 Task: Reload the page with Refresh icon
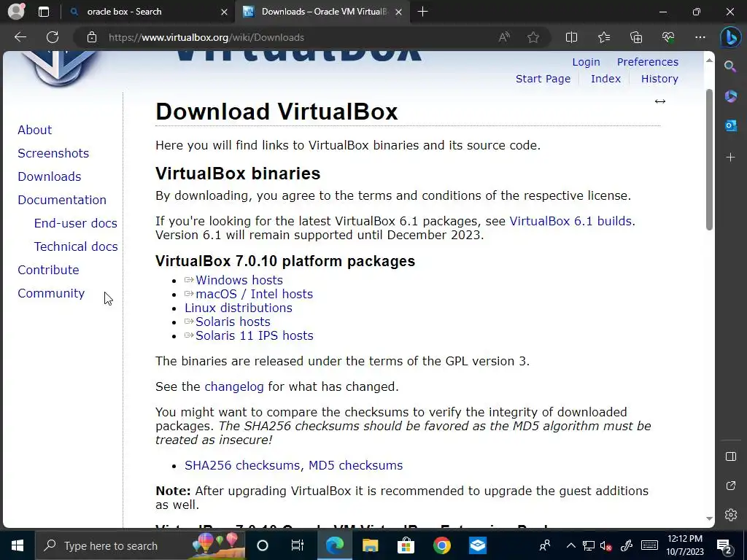pos(53,37)
